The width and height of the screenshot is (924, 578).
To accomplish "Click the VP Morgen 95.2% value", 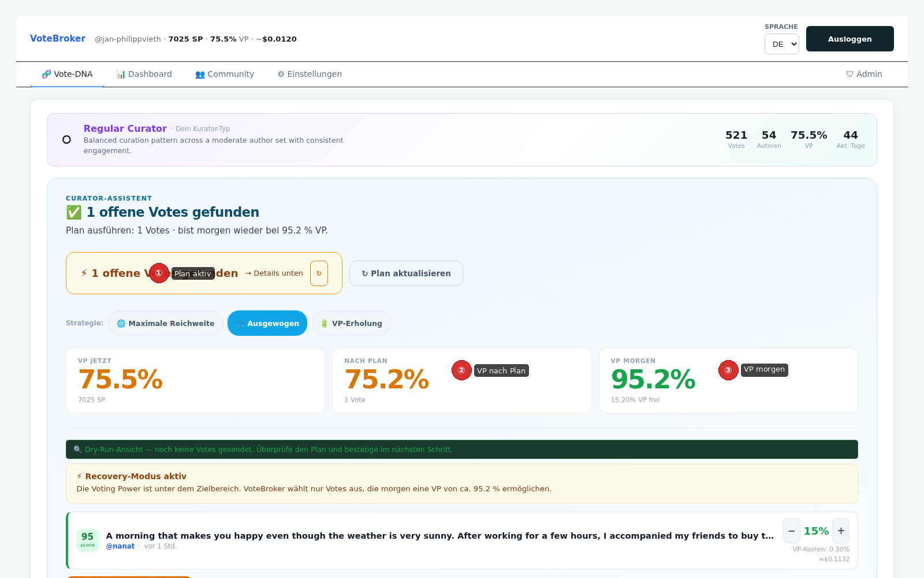I will click(653, 380).
